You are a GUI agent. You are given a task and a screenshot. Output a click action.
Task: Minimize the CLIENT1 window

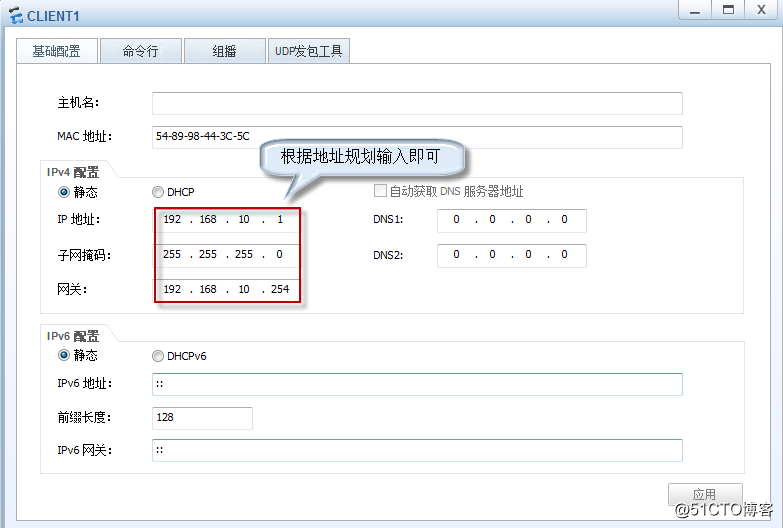point(695,10)
